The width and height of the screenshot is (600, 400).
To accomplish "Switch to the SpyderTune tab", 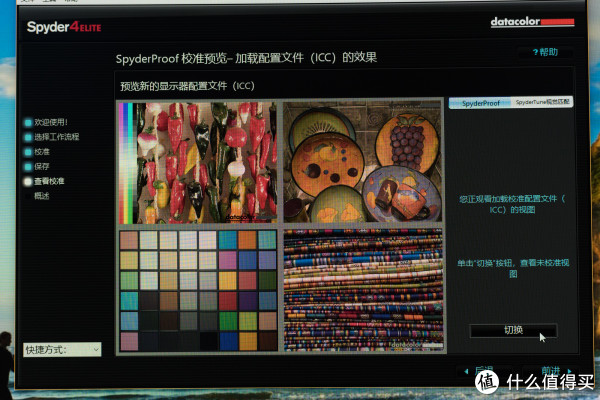I will pos(543,103).
